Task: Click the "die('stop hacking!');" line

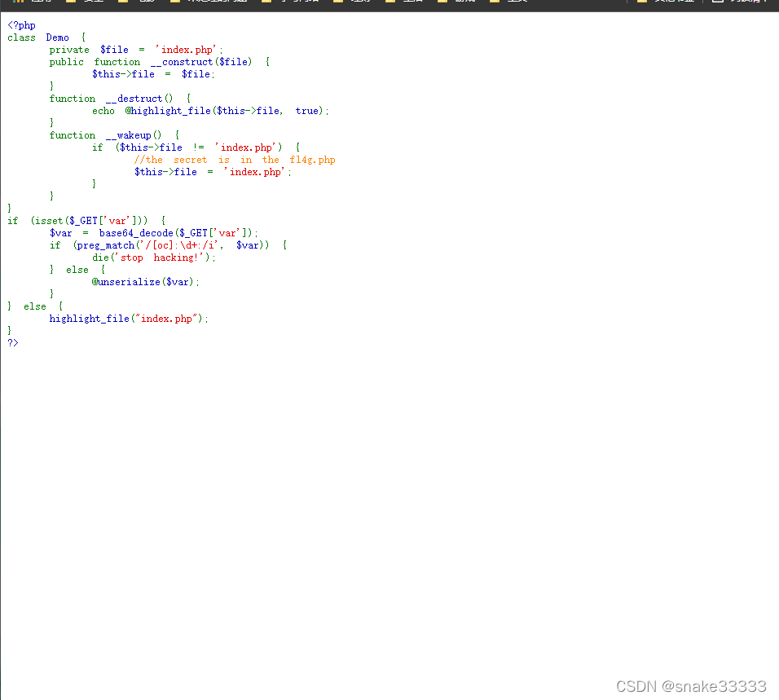Action: [154, 258]
